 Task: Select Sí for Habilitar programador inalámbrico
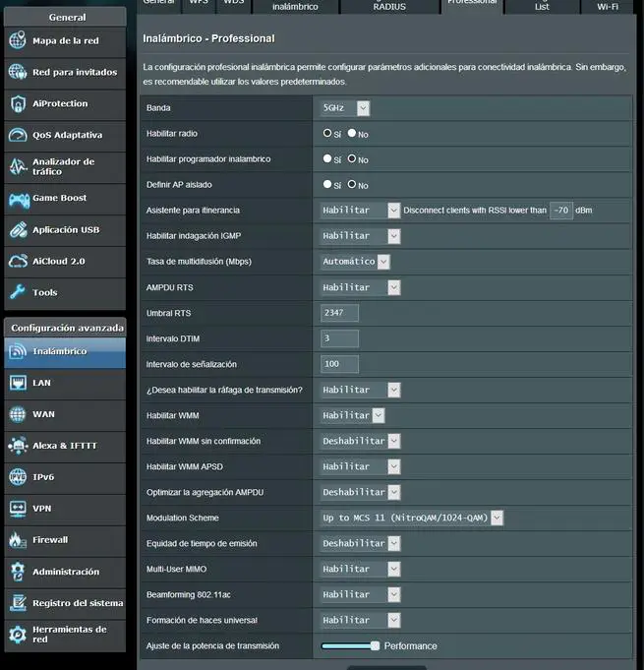(327, 158)
